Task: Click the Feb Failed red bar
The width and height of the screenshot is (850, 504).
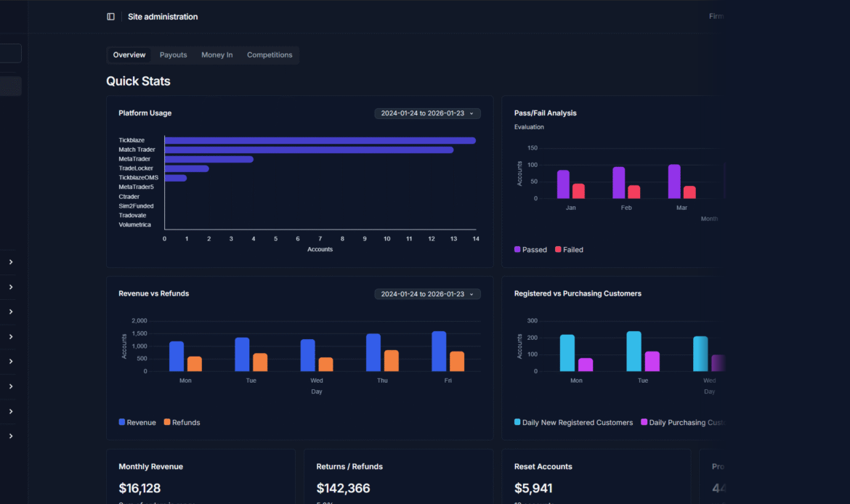Action: coord(634,192)
